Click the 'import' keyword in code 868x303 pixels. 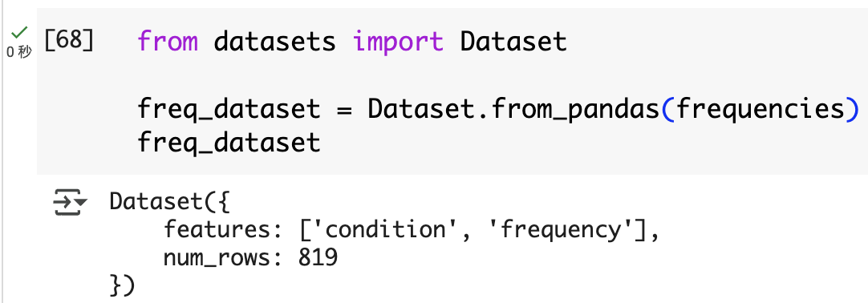pos(398,42)
